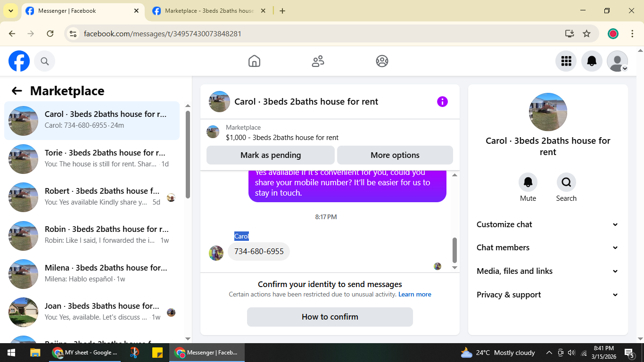Screen dimensions: 644x362
Task: Open the Notifications bell in the header
Action: [592, 61]
